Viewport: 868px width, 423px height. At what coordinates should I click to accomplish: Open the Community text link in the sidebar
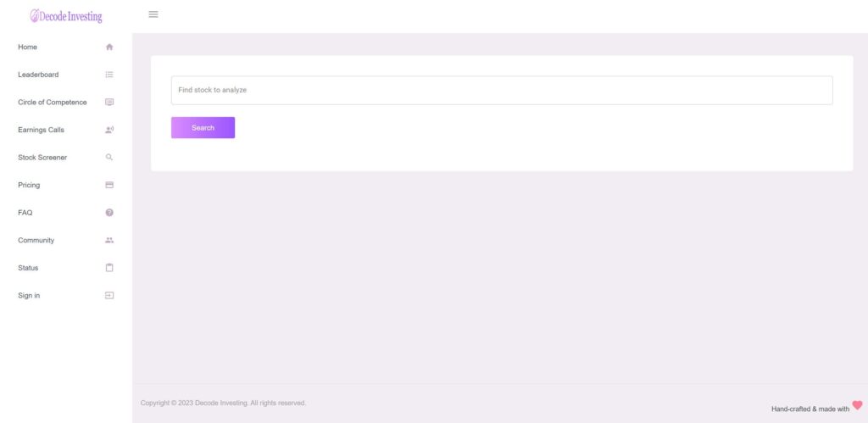tap(36, 241)
